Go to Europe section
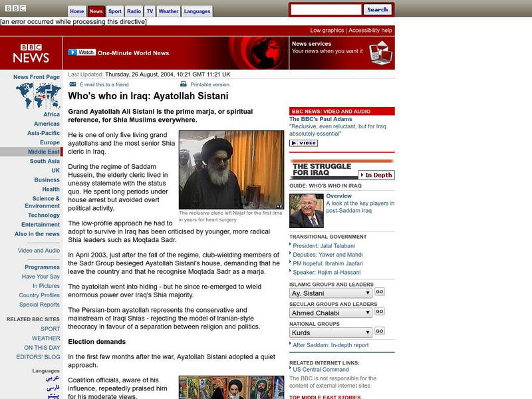This screenshot has height=399, width=532. 49,142
